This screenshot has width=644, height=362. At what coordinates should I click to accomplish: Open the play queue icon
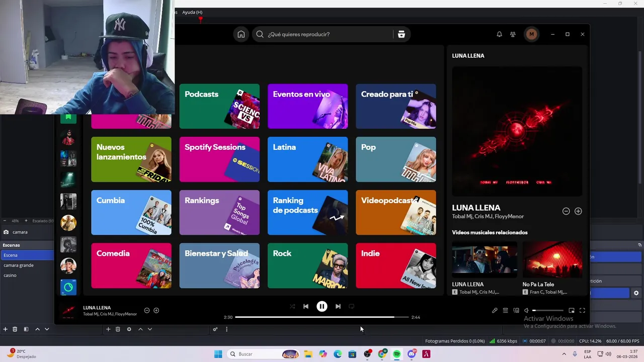[x=505, y=311]
